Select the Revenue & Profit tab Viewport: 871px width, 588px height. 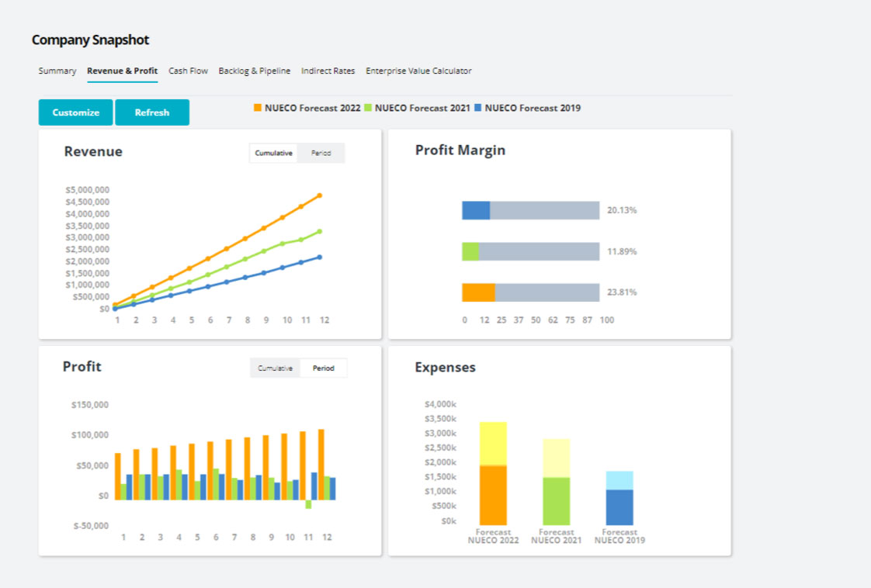(122, 71)
